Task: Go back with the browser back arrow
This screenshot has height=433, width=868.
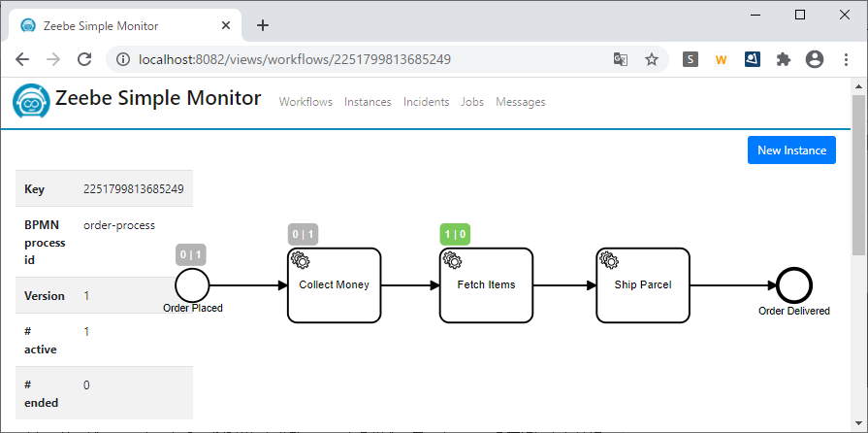Action: coord(22,59)
